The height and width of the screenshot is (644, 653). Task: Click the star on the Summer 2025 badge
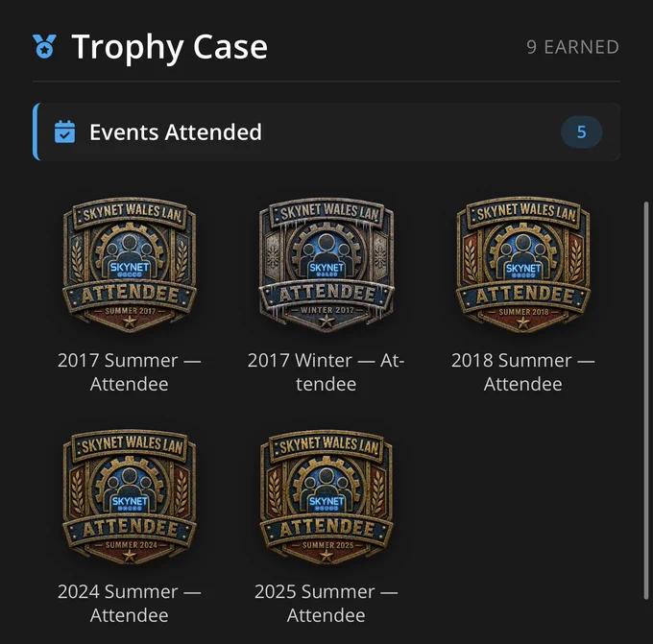click(326, 555)
